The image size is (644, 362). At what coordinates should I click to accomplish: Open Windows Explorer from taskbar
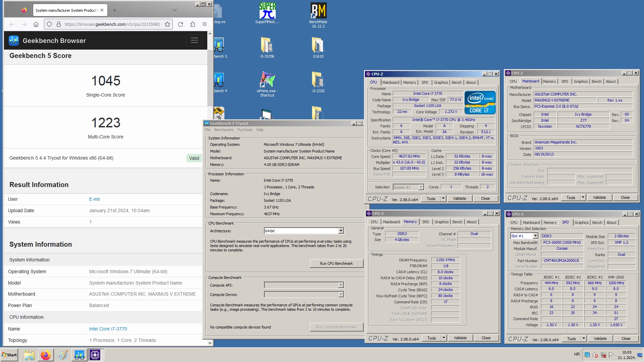[x=29, y=355]
